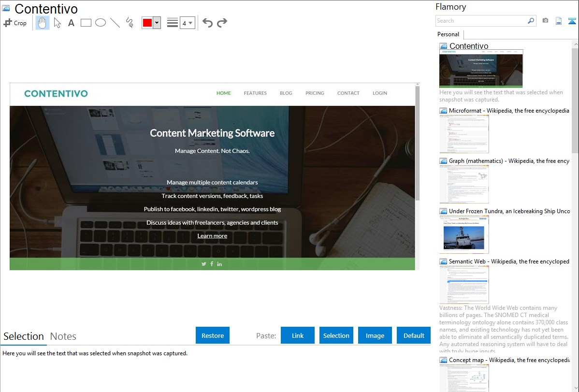This screenshot has height=392, width=579.
Task: Click the line thickness icon
Action: [173, 23]
